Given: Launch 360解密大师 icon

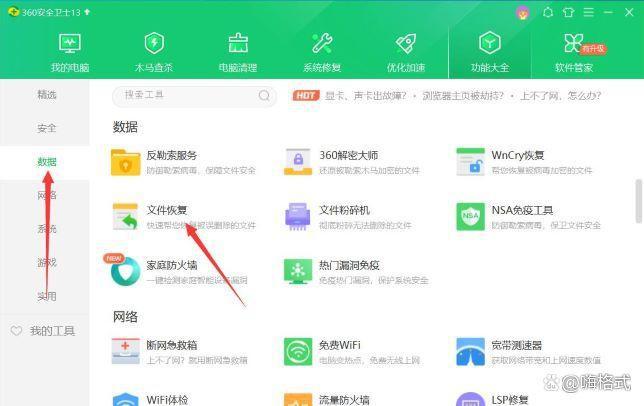Looking at the screenshot, I should [298, 162].
